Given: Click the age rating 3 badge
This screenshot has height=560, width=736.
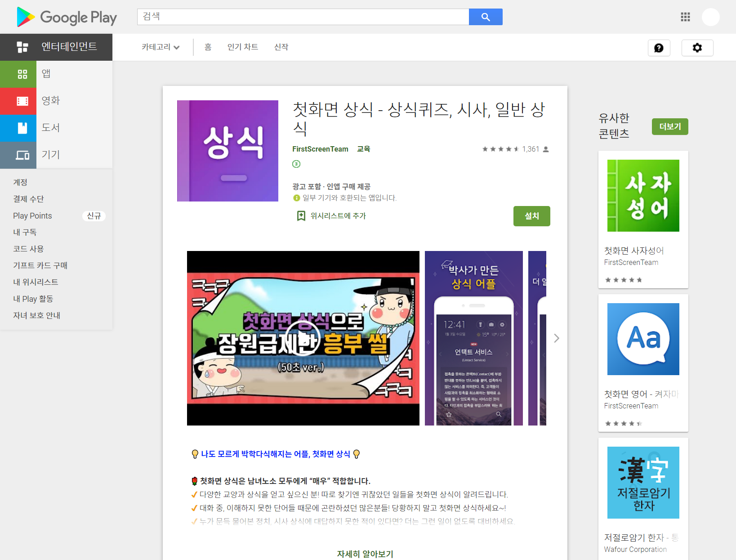Looking at the screenshot, I should tap(296, 164).
